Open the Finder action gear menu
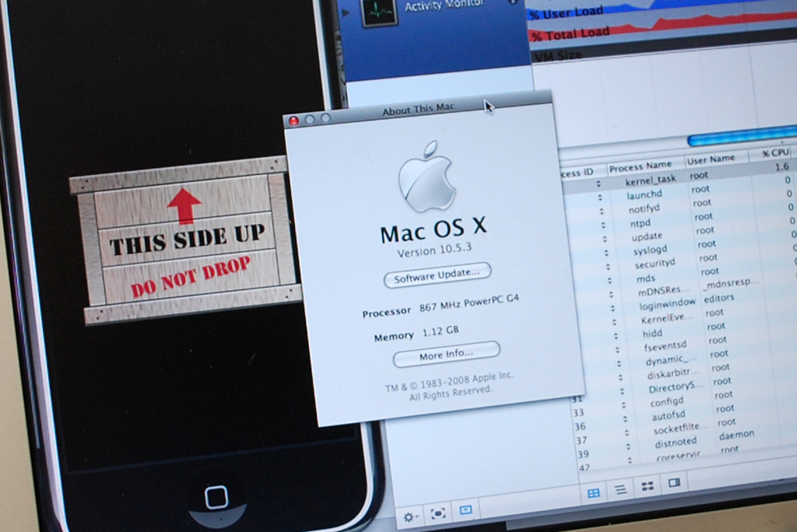Image resolution: width=797 pixels, height=532 pixels. click(411, 517)
